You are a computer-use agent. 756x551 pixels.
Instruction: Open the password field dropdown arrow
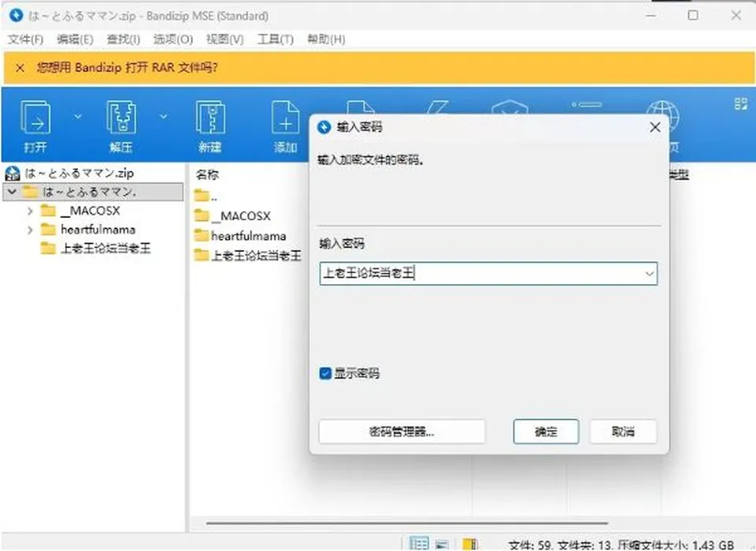pos(649,274)
